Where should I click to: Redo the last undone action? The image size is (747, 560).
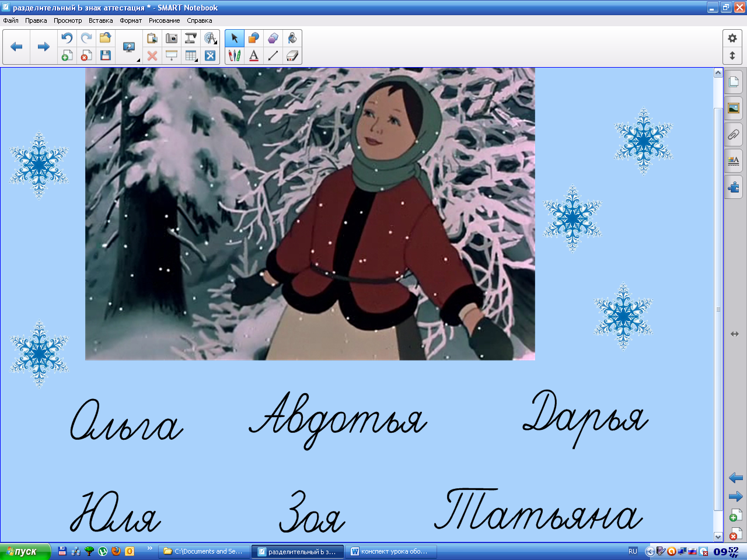(x=86, y=38)
